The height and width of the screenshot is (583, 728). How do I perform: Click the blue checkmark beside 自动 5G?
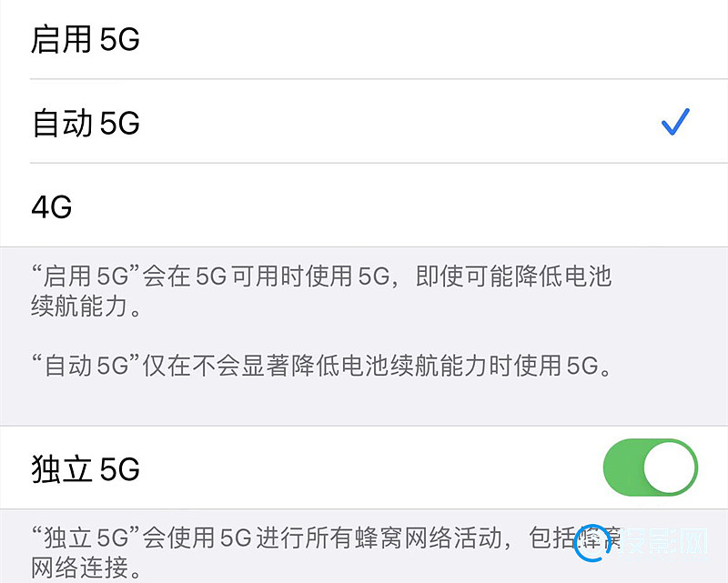[674, 121]
